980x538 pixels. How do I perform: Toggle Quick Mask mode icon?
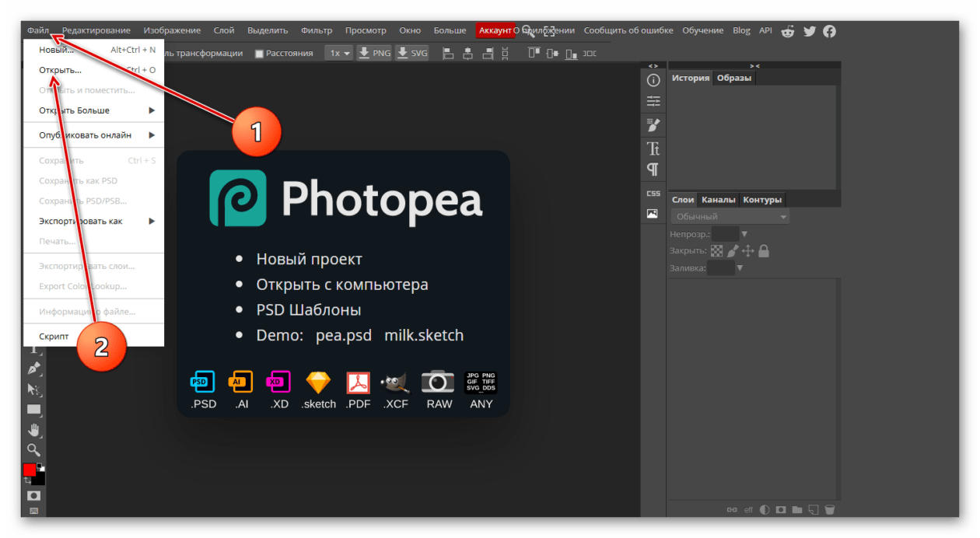tap(33, 495)
